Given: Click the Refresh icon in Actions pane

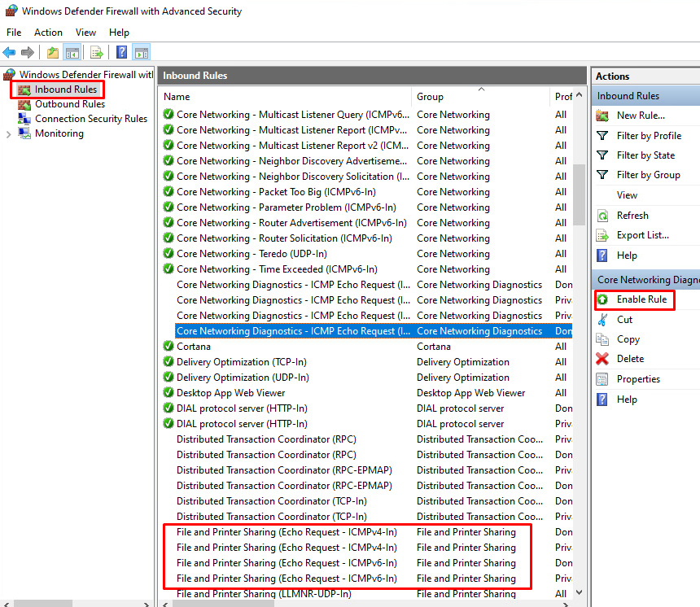Looking at the screenshot, I should [602, 216].
